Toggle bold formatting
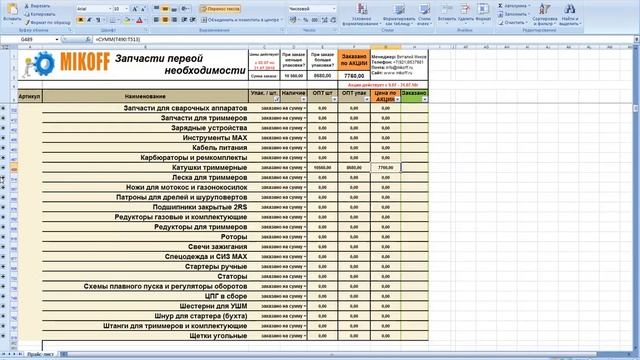This screenshot has width=640, height=360. pos(80,20)
